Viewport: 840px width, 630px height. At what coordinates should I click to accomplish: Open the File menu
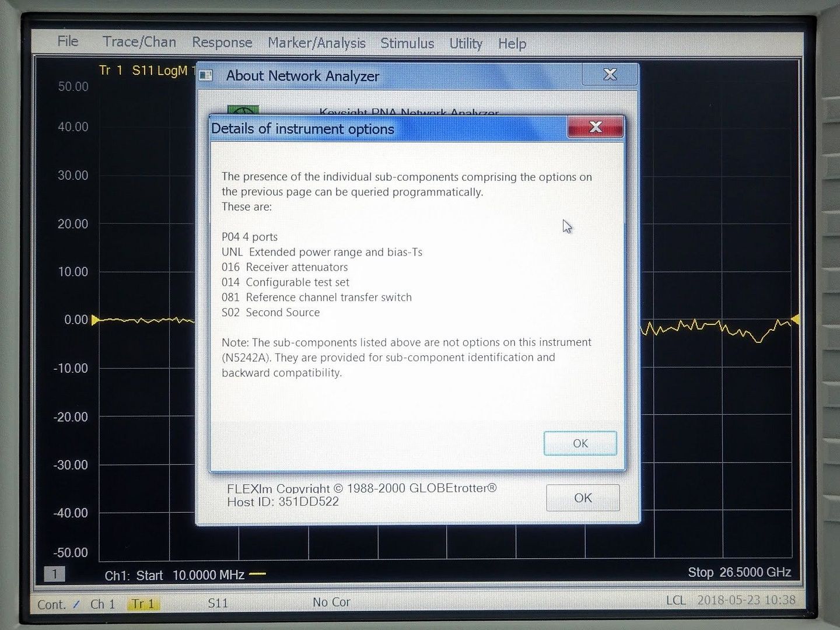68,41
